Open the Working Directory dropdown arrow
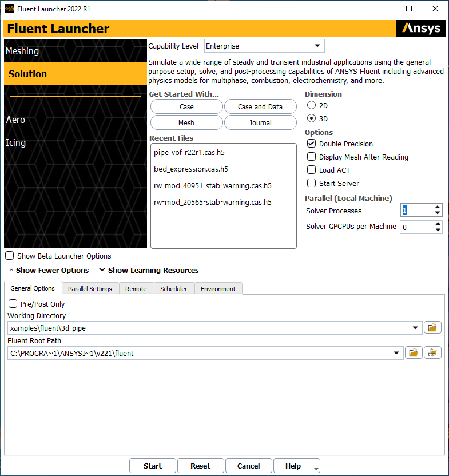 [415, 328]
